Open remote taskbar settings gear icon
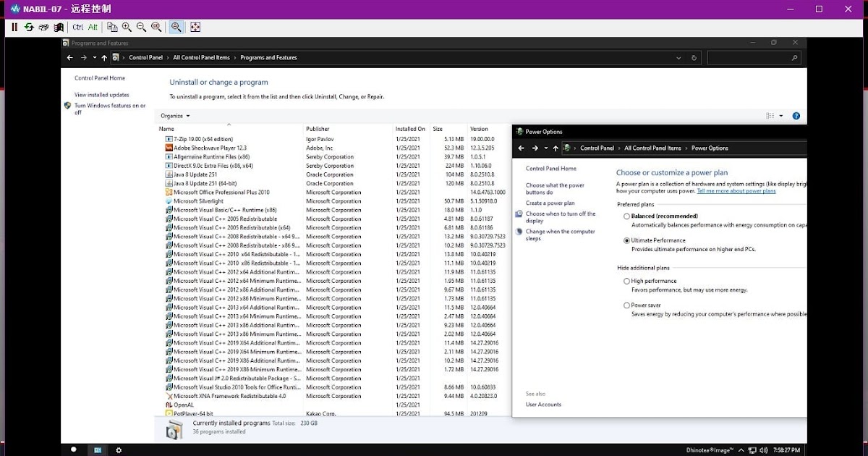 coord(119,449)
